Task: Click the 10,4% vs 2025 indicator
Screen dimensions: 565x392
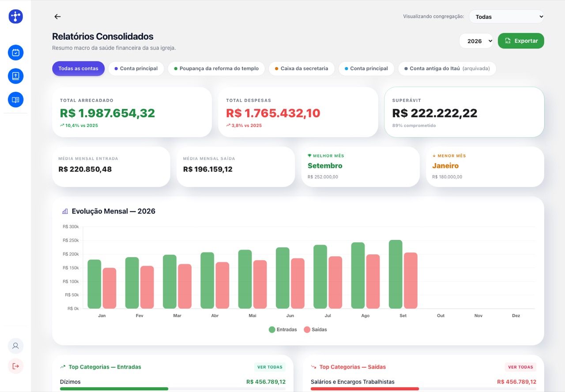Action: pyautogui.click(x=79, y=126)
